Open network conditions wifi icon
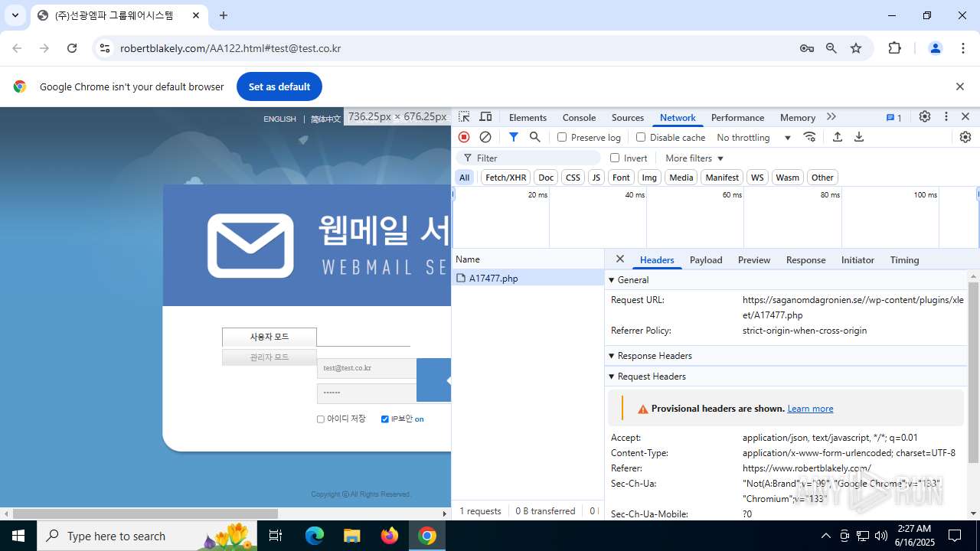 click(x=810, y=137)
